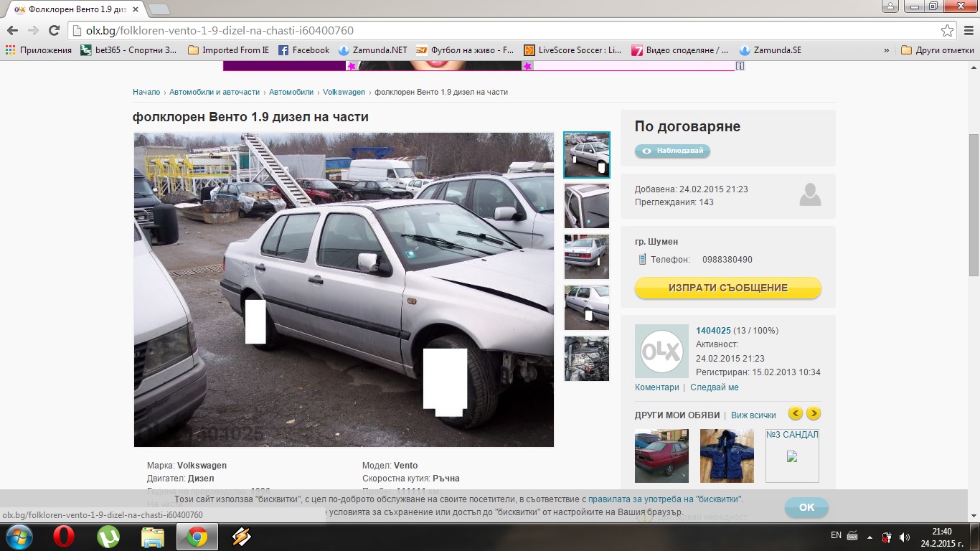Open uTorrent from the taskbar

(x=108, y=537)
